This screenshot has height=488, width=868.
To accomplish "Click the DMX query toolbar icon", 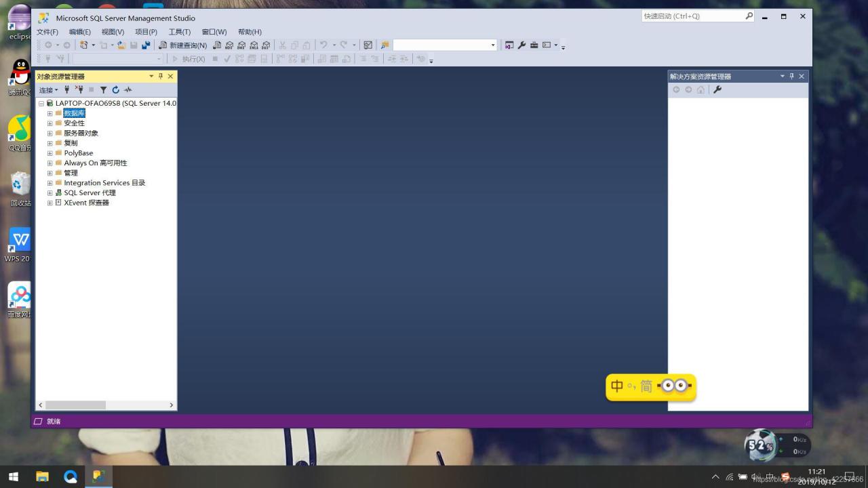I will [241, 45].
